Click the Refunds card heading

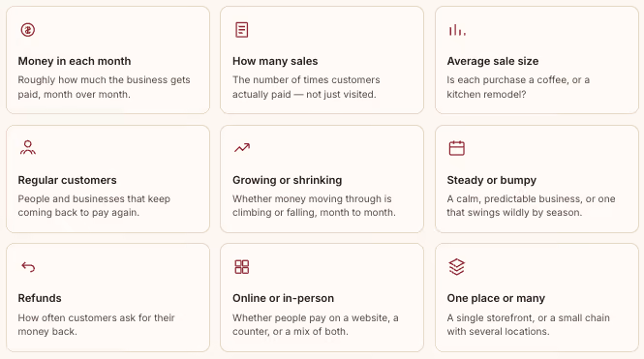pos(40,298)
